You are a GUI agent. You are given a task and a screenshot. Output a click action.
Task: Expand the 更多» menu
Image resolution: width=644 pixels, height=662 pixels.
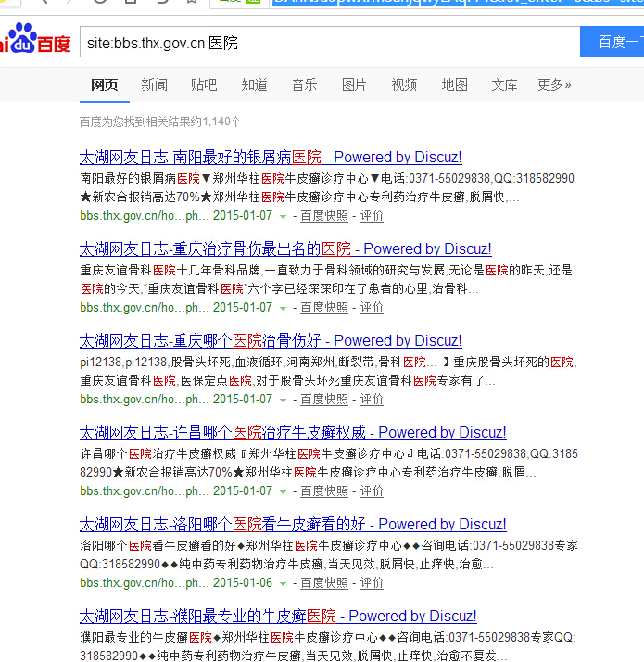point(554,84)
